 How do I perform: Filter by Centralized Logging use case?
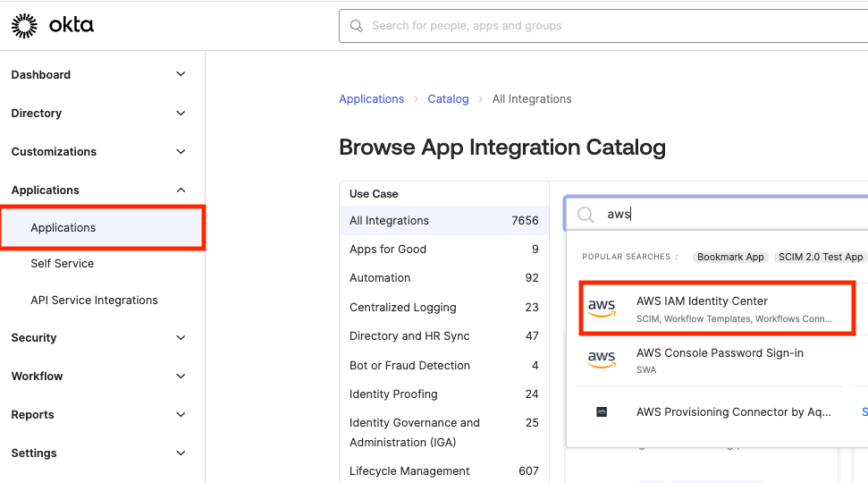pyautogui.click(x=444, y=308)
